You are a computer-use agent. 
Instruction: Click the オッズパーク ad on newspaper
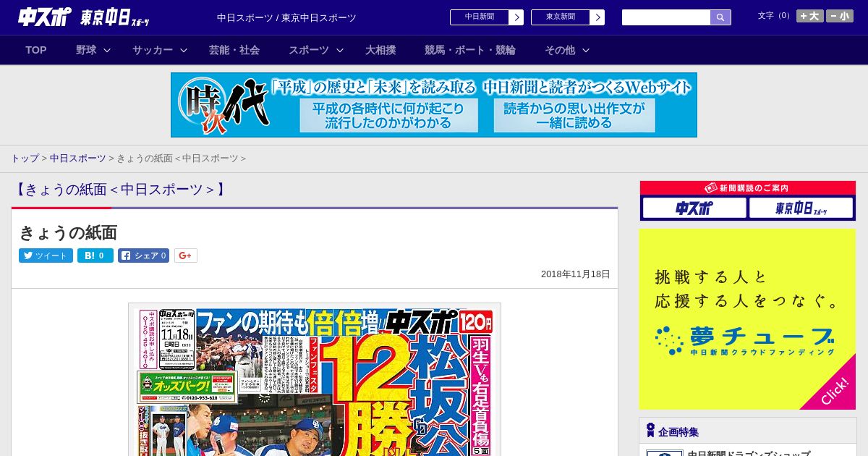pos(187,387)
